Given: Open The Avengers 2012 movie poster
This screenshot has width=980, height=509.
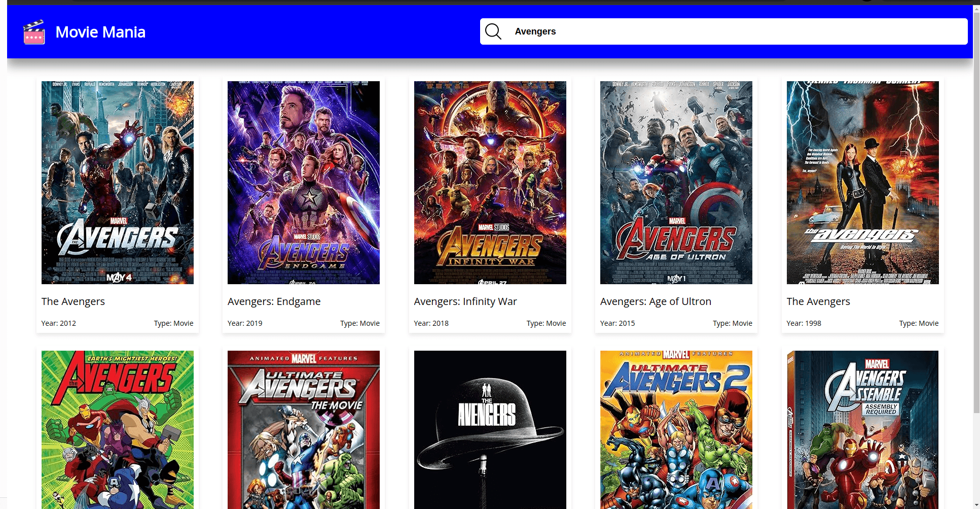Looking at the screenshot, I should point(118,183).
